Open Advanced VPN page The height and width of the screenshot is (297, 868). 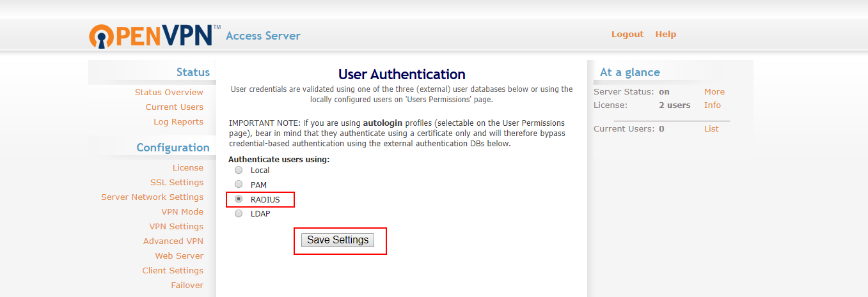(x=173, y=241)
